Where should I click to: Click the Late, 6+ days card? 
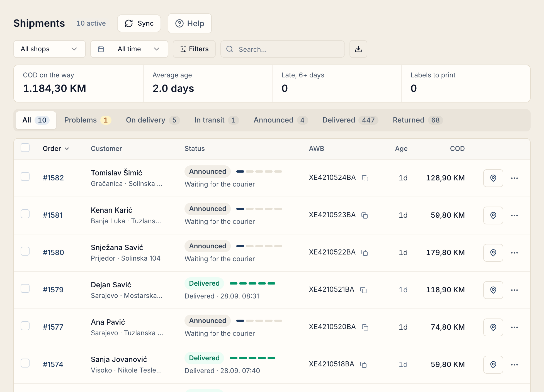tap(337, 84)
